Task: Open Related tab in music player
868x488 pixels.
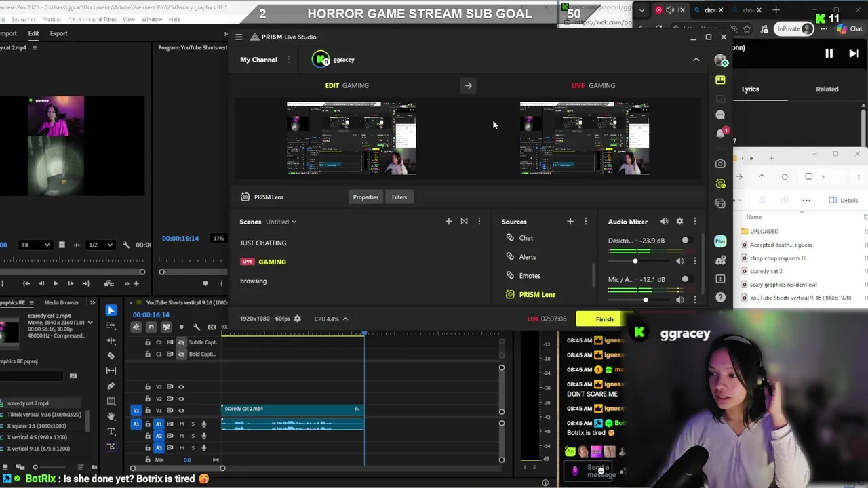Action: click(x=827, y=89)
